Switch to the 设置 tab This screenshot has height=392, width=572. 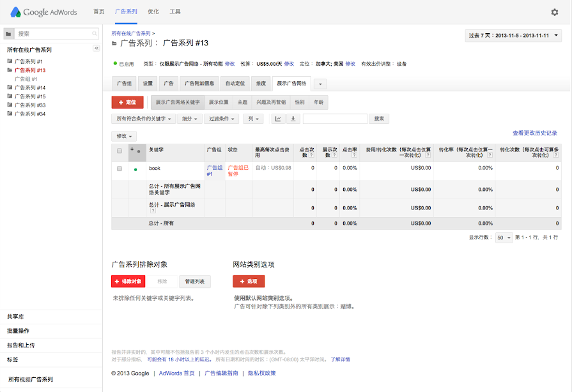(148, 84)
